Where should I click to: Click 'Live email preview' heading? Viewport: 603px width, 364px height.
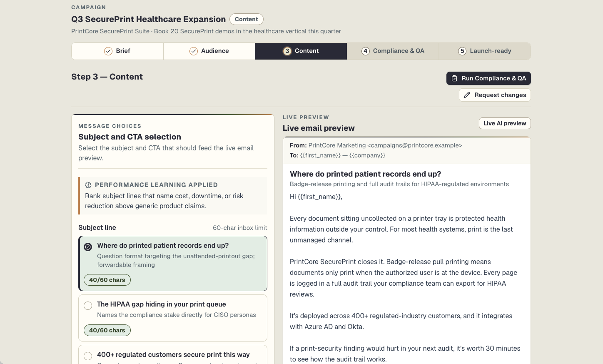coord(319,128)
